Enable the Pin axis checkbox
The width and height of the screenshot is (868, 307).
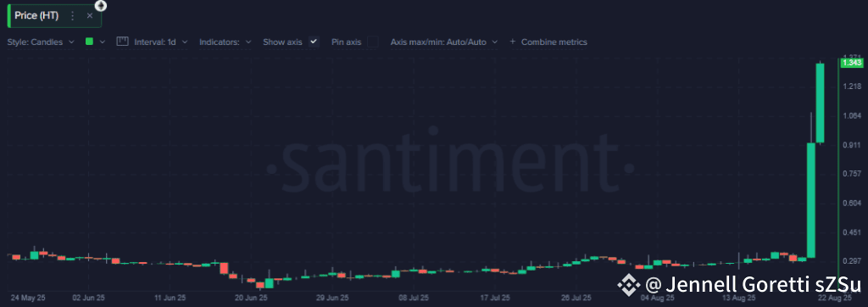pos(373,42)
